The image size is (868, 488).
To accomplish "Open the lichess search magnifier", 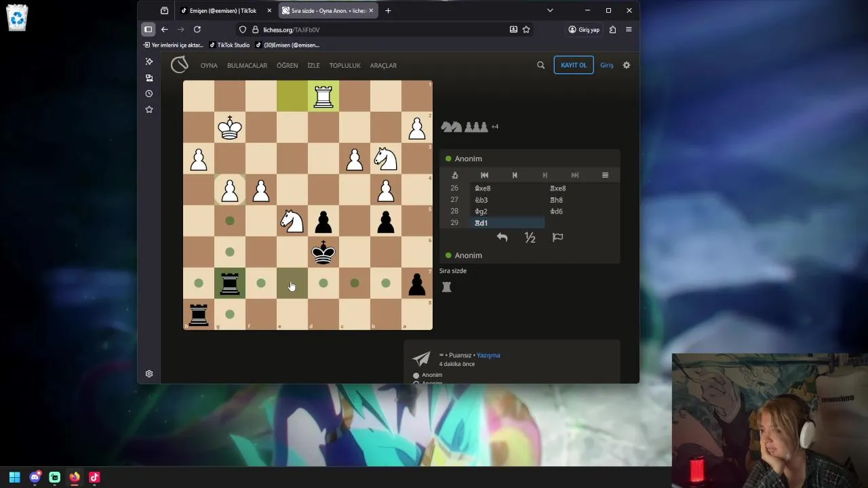I will coord(540,65).
